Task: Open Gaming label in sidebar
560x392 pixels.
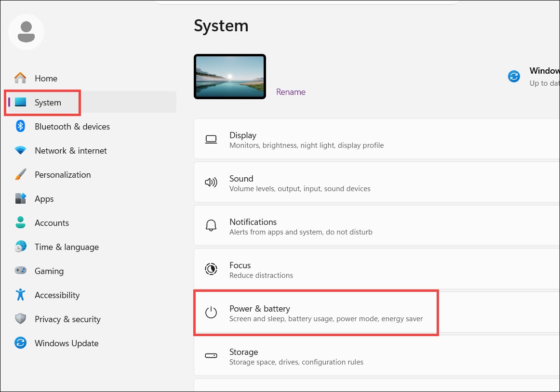Action: 49,271
